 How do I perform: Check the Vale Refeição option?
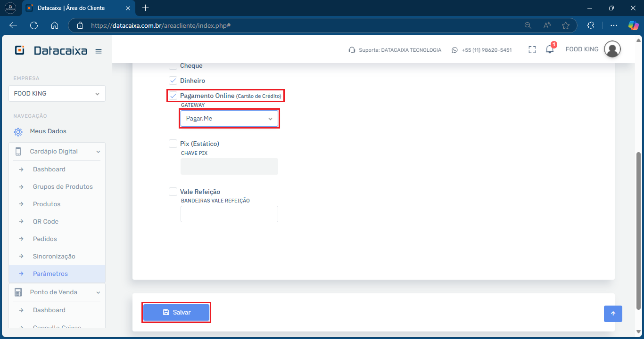(x=173, y=192)
